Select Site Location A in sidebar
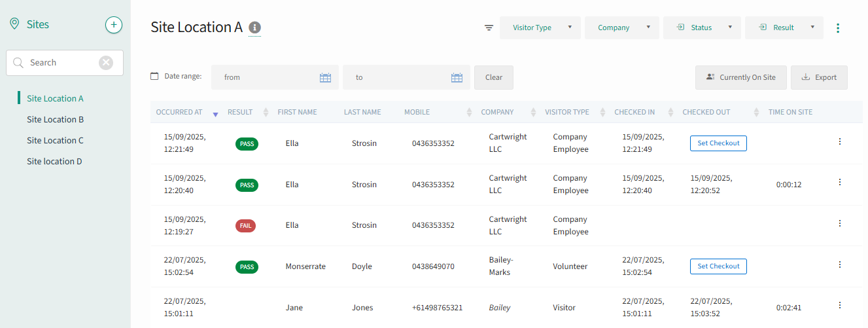The height and width of the screenshot is (328, 868). pos(55,99)
